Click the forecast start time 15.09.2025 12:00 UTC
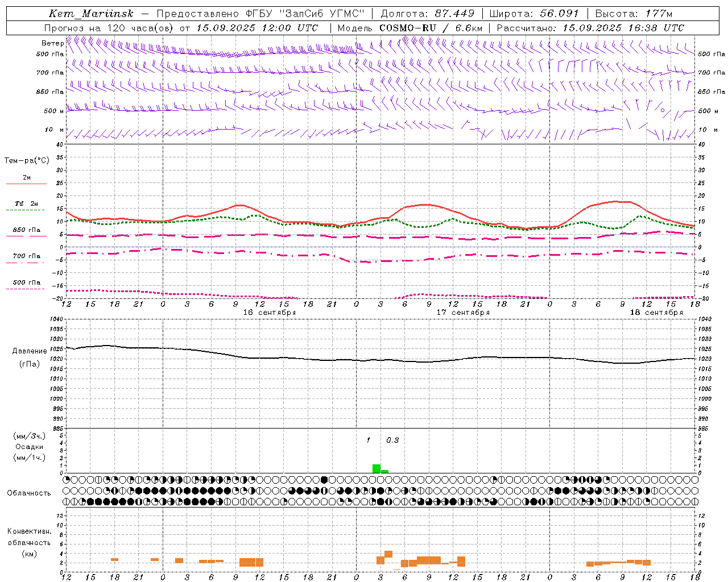The height and width of the screenshot is (582, 728). [x=257, y=28]
